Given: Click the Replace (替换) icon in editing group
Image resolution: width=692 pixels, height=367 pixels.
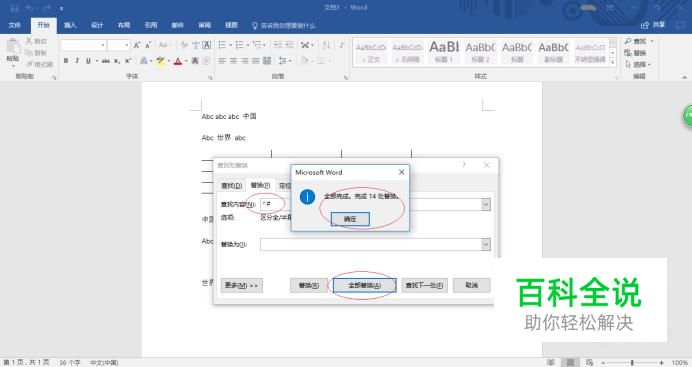Looking at the screenshot, I should tap(628, 53).
